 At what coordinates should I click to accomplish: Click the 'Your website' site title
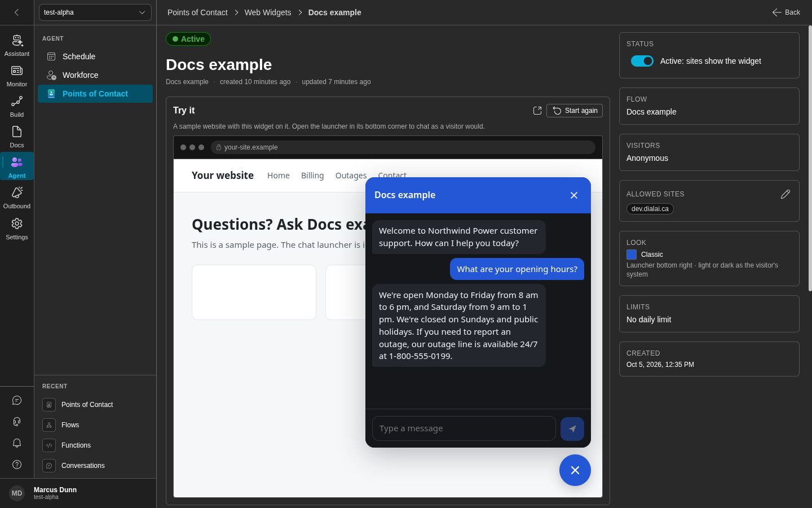click(x=223, y=176)
